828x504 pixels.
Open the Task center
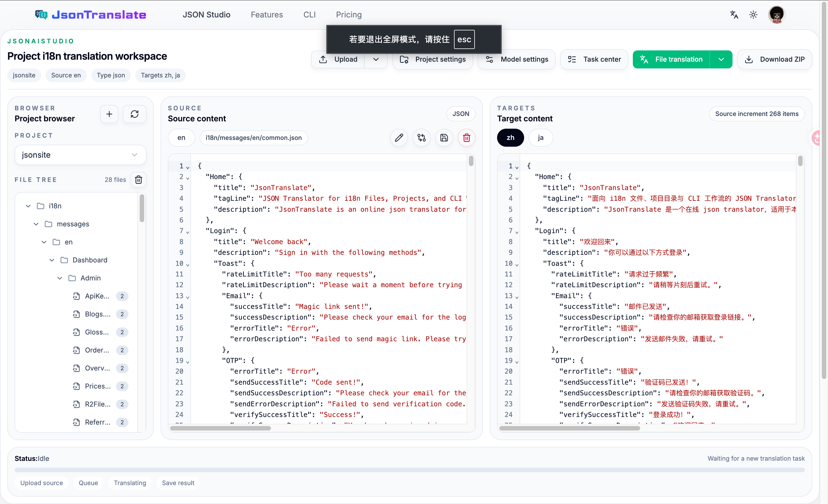594,59
